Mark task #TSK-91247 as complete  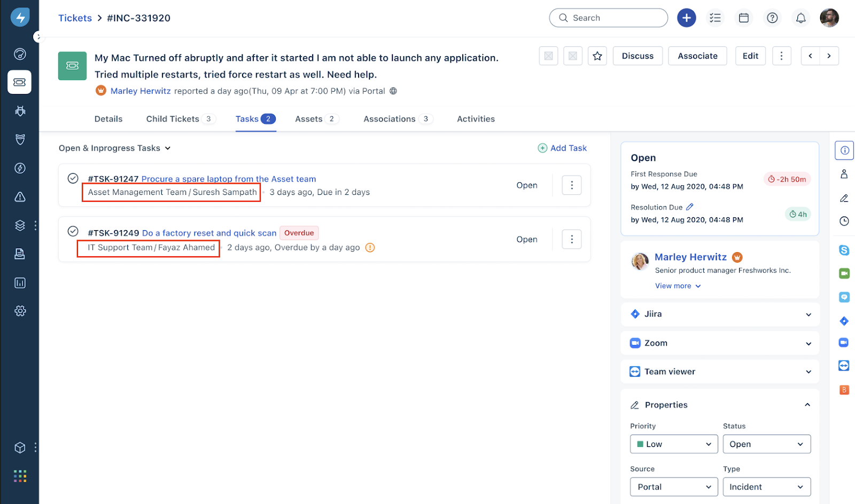click(73, 178)
